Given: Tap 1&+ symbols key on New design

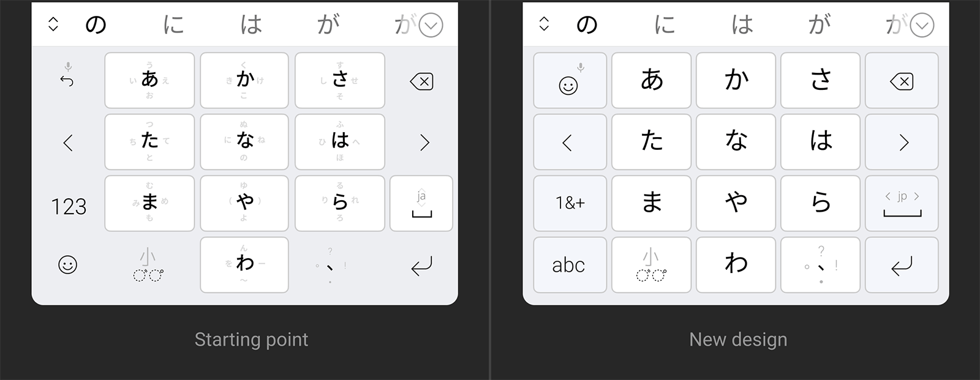Looking at the screenshot, I should (x=570, y=203).
